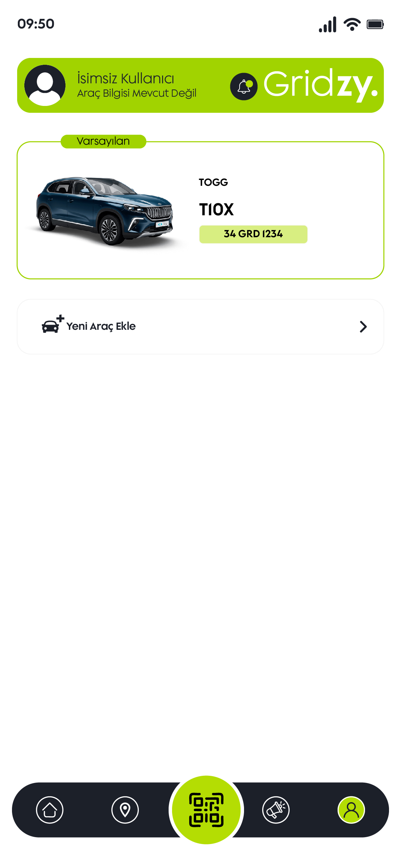Tap Yeni Araç Ekle label

point(101,326)
